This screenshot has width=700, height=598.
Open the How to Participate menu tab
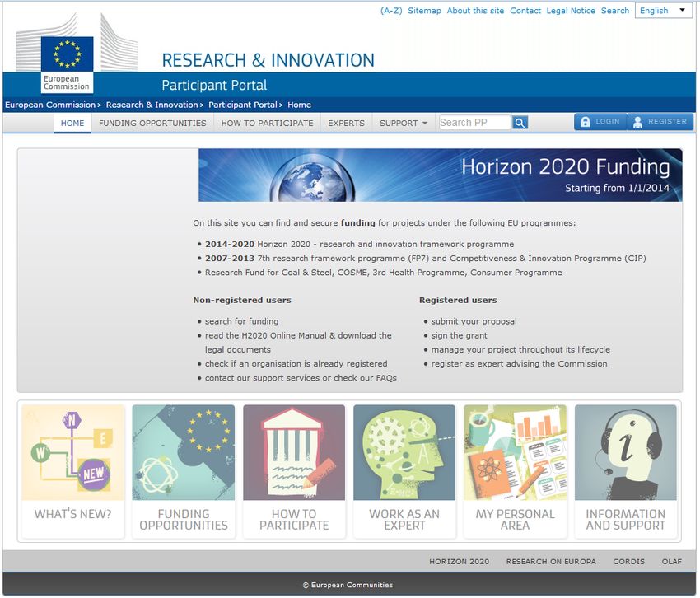[x=268, y=123]
